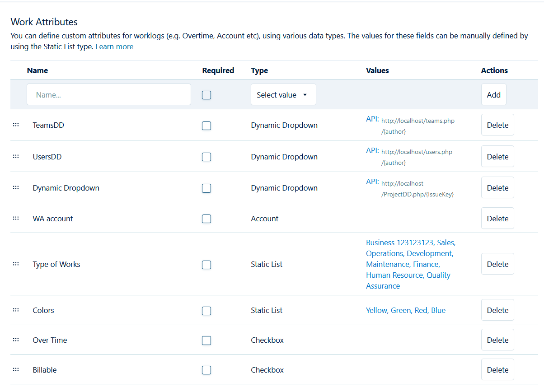Click the drag handle beside TeamsDD
The width and height of the screenshot is (544, 392).
tap(16, 125)
